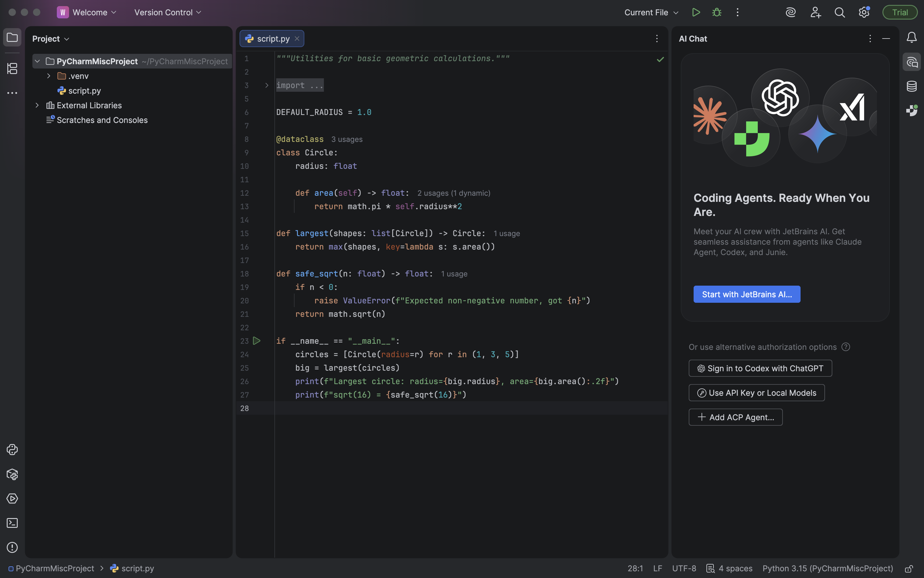Click Start with JetBrains AI button

pos(747,294)
